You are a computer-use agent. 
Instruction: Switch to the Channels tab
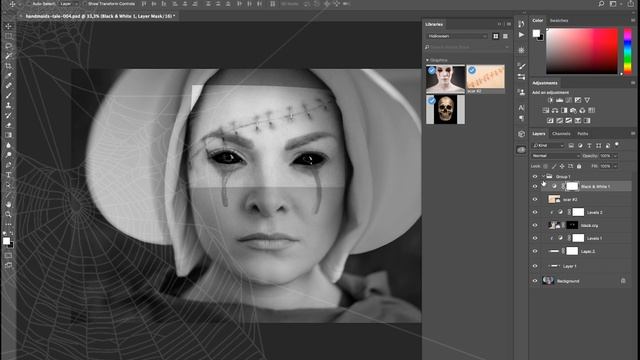(x=561, y=134)
